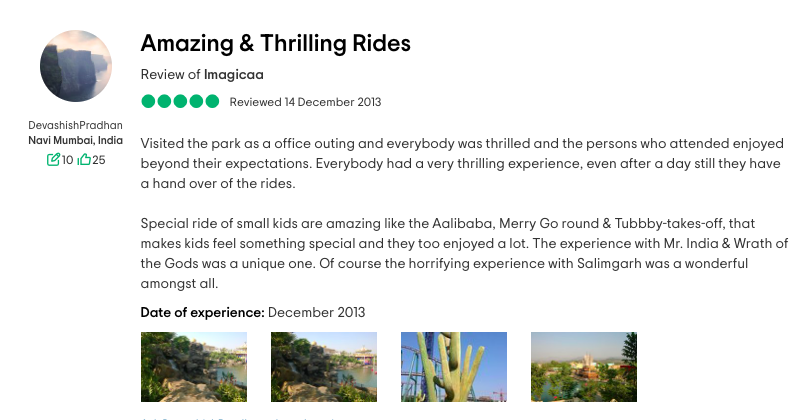Click the contributions pencil icon
Screen dimensions: 800x420
click(x=53, y=160)
